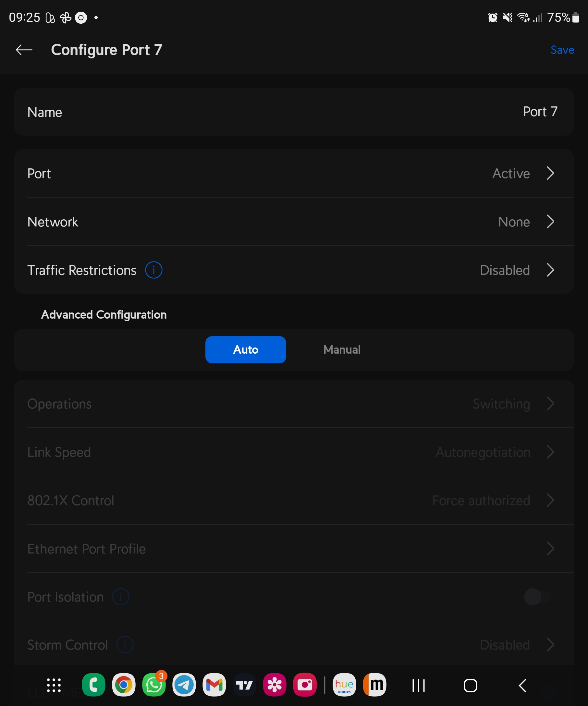588x706 pixels.
Task: Open the app drawer grid
Action: click(54, 685)
